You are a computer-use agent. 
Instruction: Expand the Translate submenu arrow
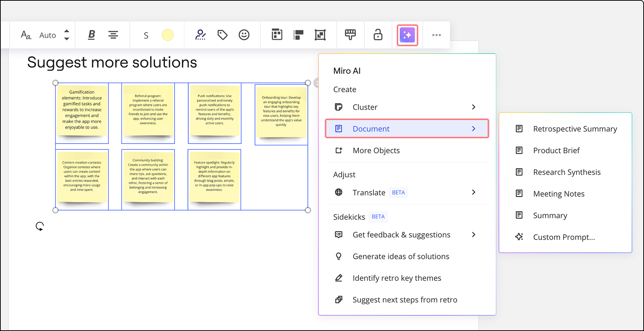pyautogui.click(x=473, y=192)
